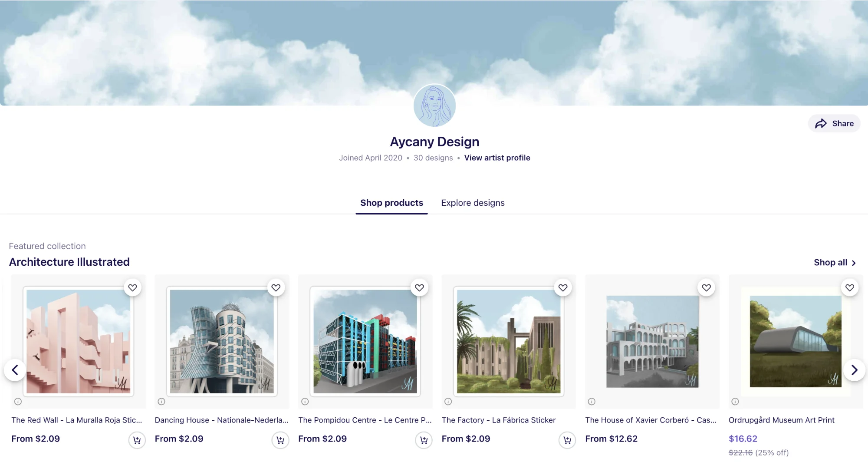Click info icon under Ordrupgård Museum print
Image resolution: width=868 pixels, height=465 pixels.
point(735,402)
